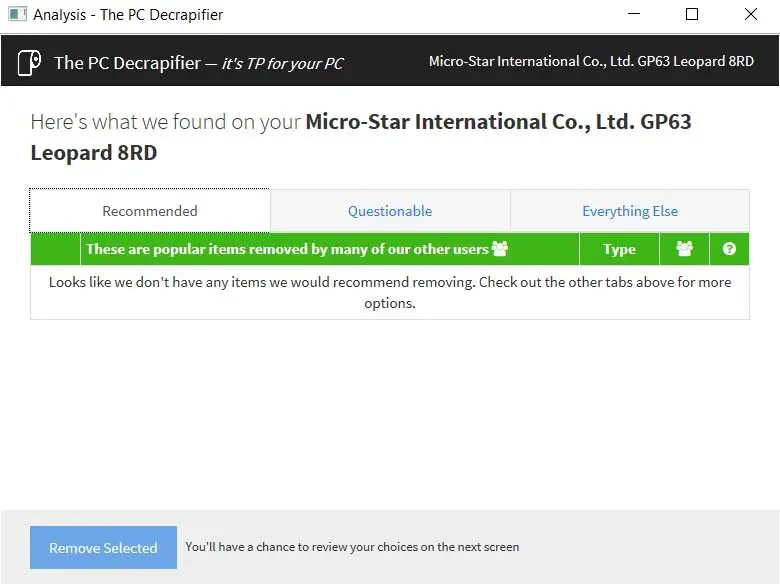The image size is (780, 584).
Task: Click the app icon in the title bar
Action: click(x=17, y=14)
